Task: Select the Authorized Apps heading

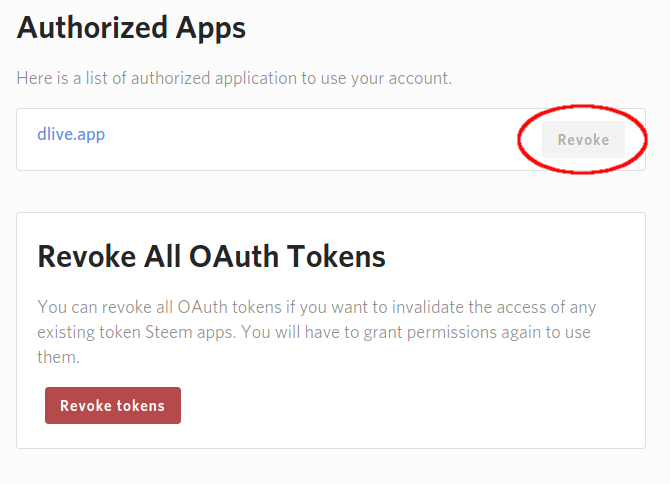Action: (131, 28)
